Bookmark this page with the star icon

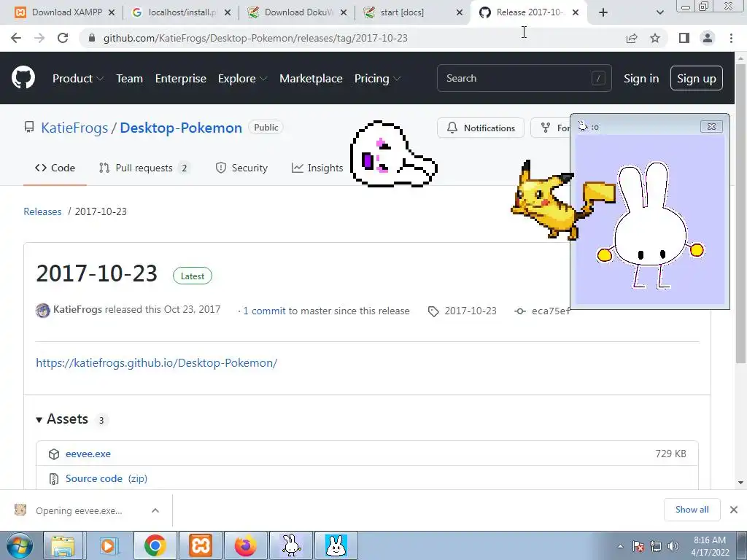click(x=655, y=38)
